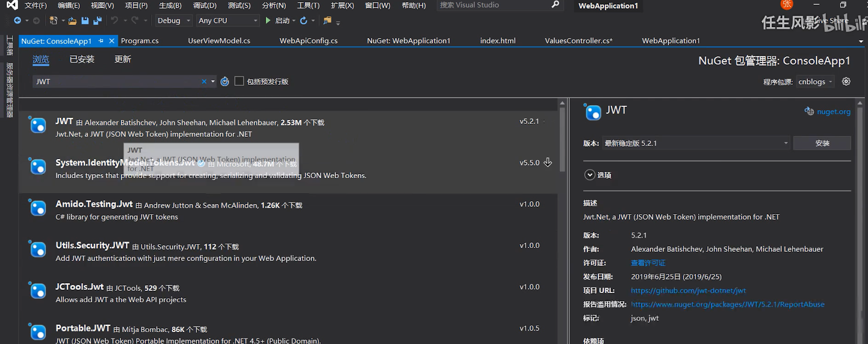Switch to the ValuesController.cs tab
Image resolution: width=868 pixels, height=344 pixels.
click(x=579, y=41)
